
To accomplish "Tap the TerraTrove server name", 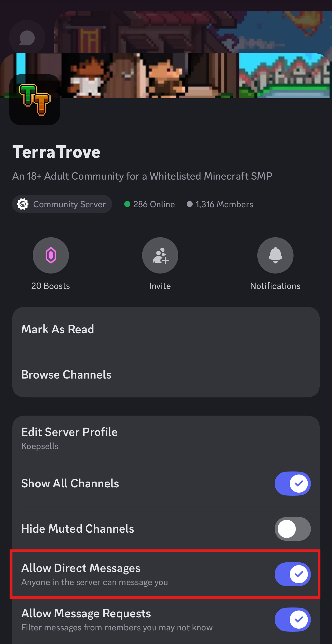I will (x=57, y=152).
